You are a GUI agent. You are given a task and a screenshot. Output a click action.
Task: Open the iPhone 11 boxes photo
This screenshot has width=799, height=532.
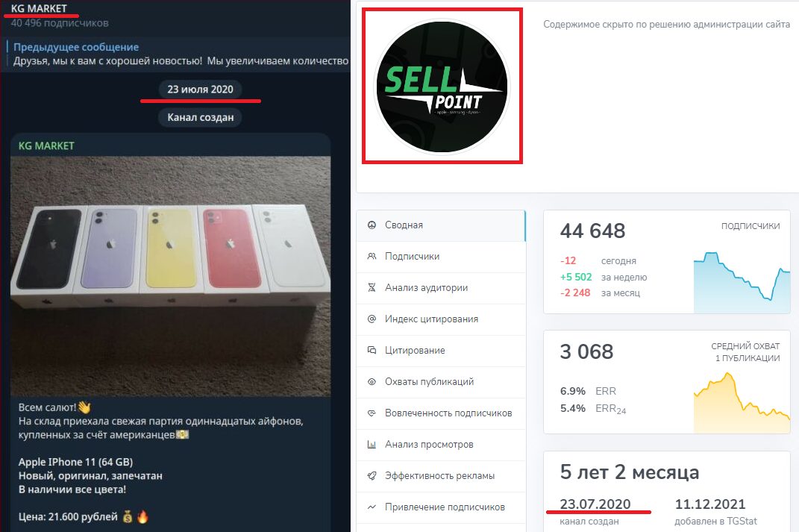171,276
